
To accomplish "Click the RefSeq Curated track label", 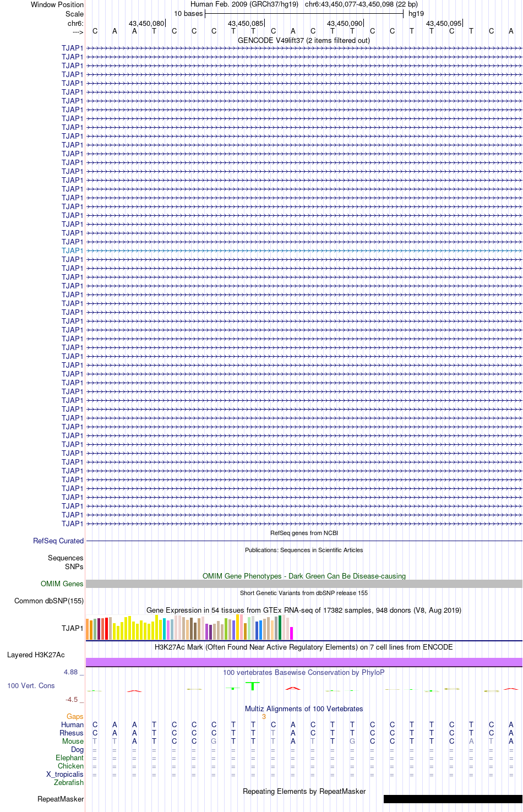I will click(x=58, y=541).
